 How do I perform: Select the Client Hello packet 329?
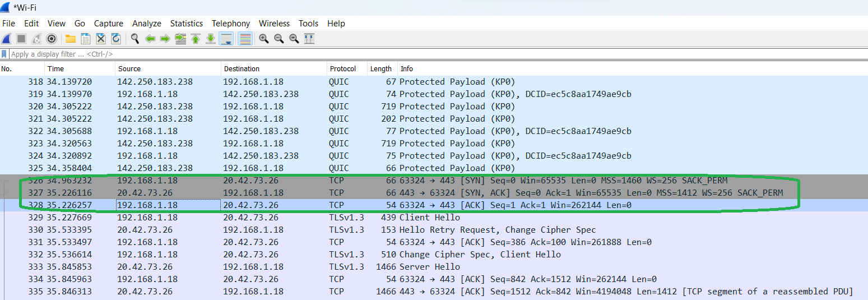pyautogui.click(x=434, y=218)
